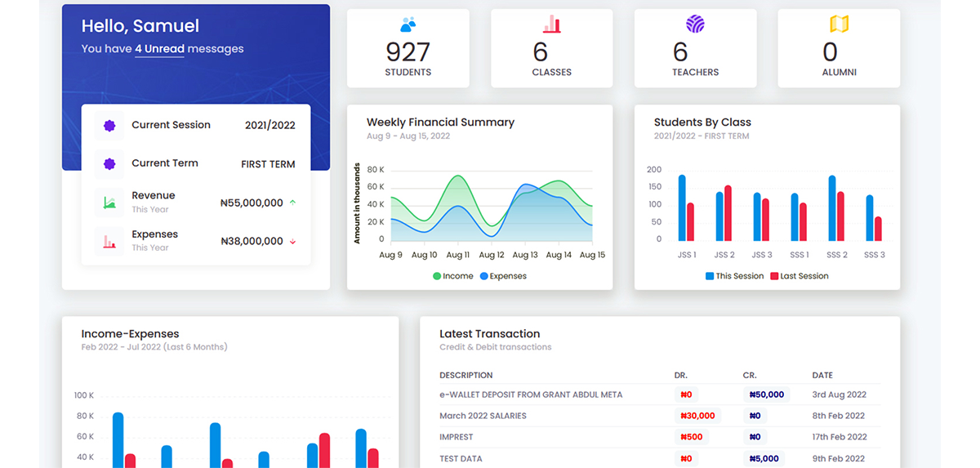Open the 927 Students card
Image resolution: width=980 pixels, height=468 pixels.
coord(408,48)
